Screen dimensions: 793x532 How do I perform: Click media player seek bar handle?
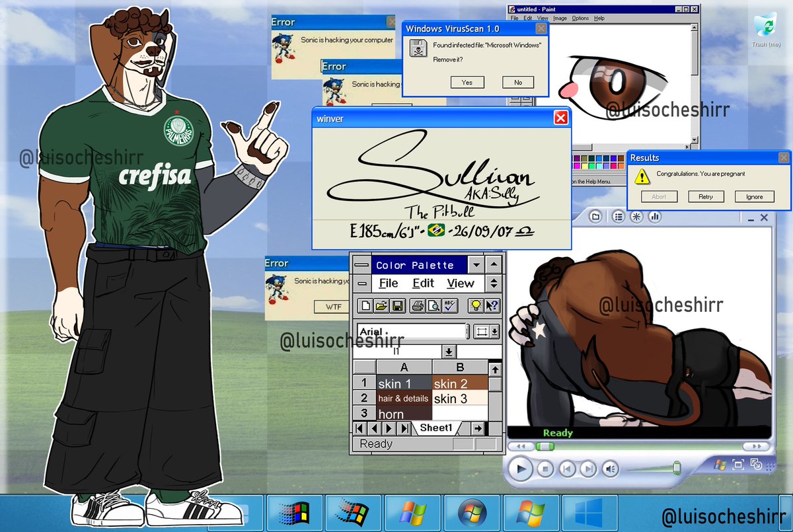pos(545,447)
